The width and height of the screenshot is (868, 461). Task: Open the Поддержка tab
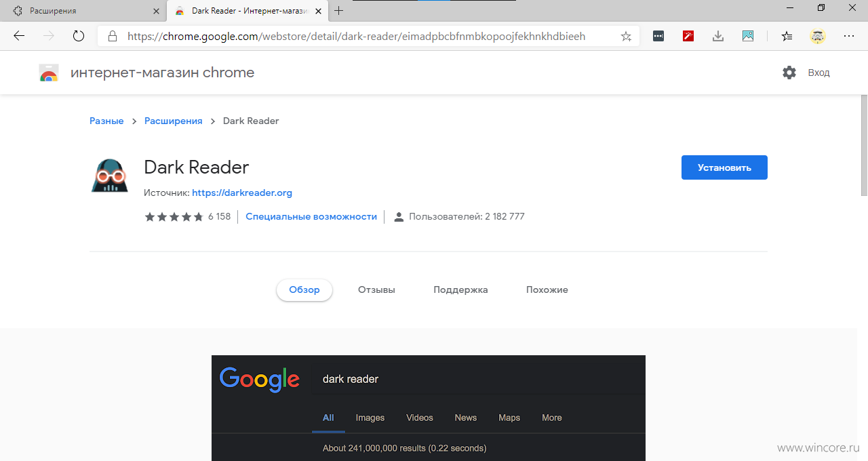[x=460, y=289]
